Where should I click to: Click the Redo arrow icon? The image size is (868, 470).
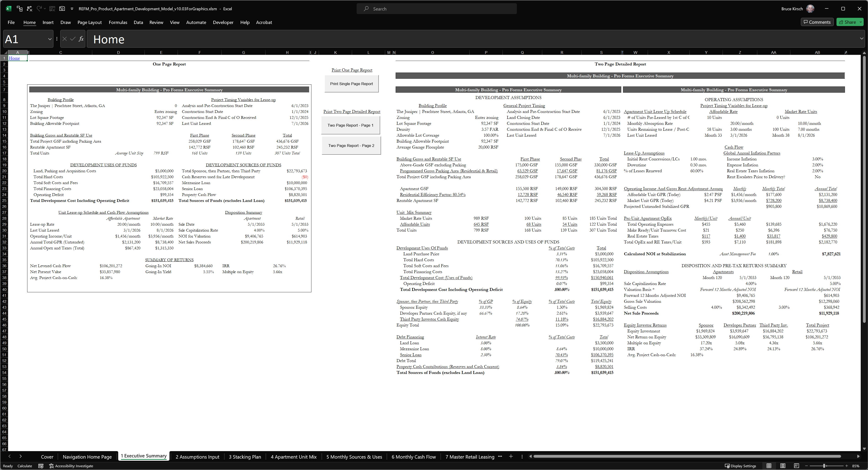(x=39, y=9)
